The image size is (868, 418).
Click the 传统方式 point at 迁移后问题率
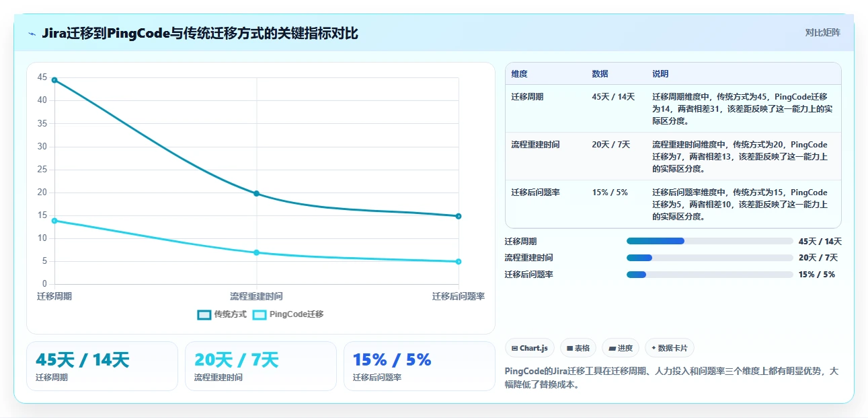(x=459, y=216)
